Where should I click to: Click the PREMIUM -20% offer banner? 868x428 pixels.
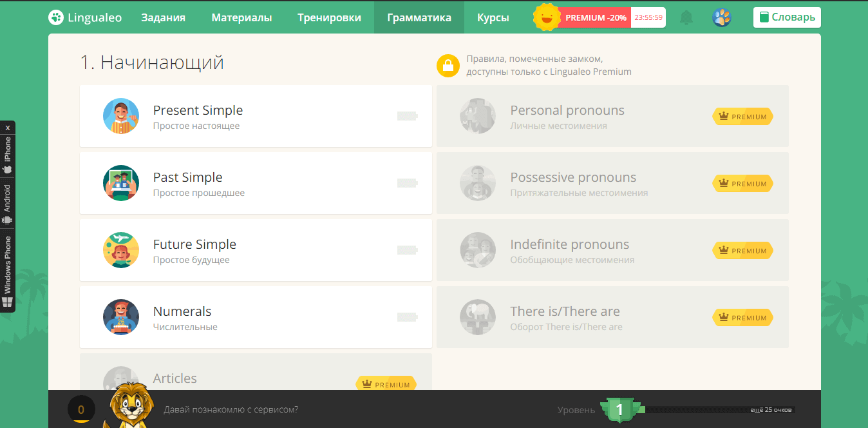click(x=596, y=17)
